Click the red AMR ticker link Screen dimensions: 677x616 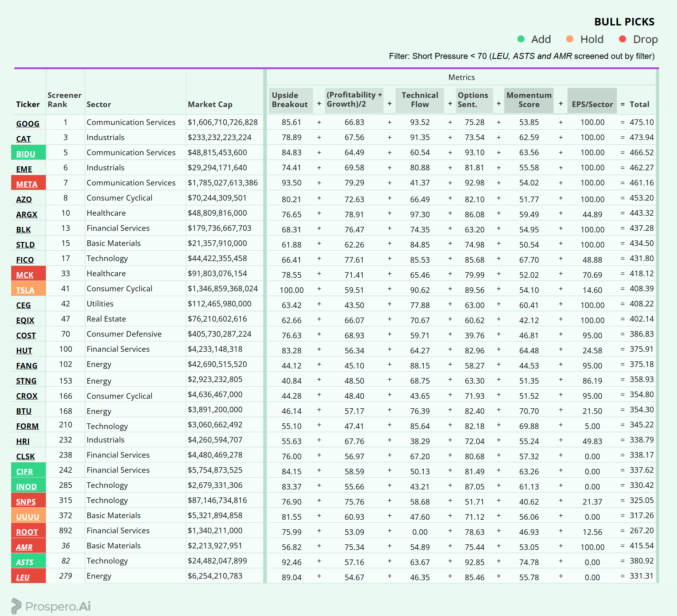point(24,547)
